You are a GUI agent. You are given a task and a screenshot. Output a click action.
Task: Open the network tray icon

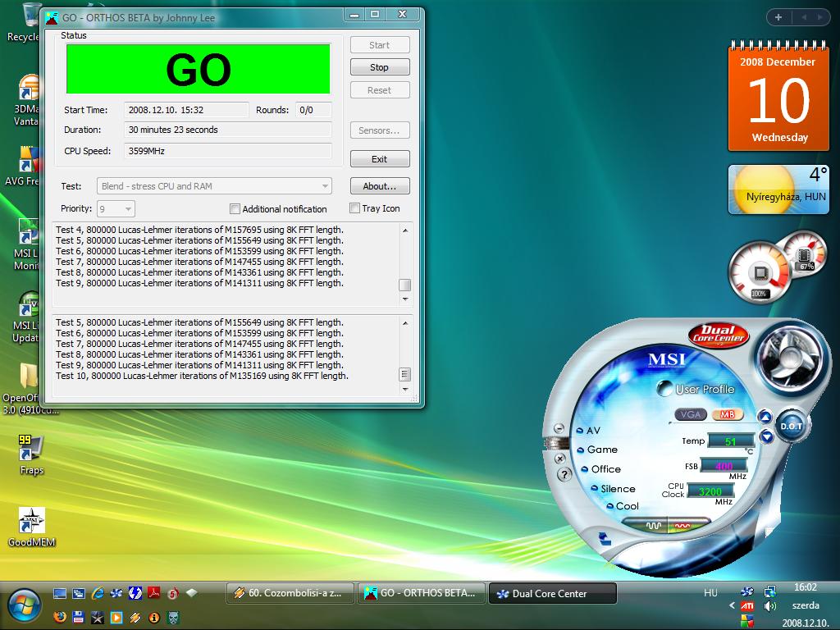pyautogui.click(x=770, y=591)
